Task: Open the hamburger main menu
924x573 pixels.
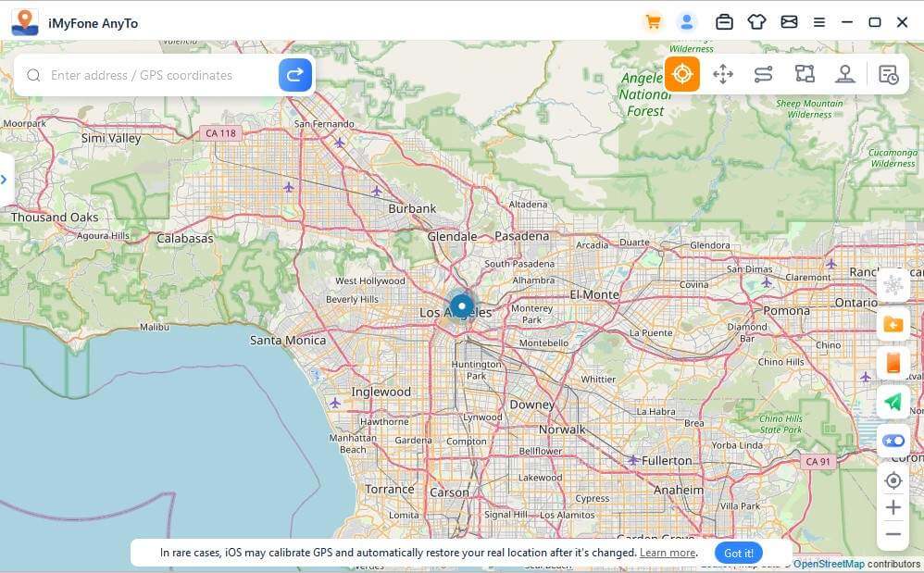Action: click(x=818, y=22)
